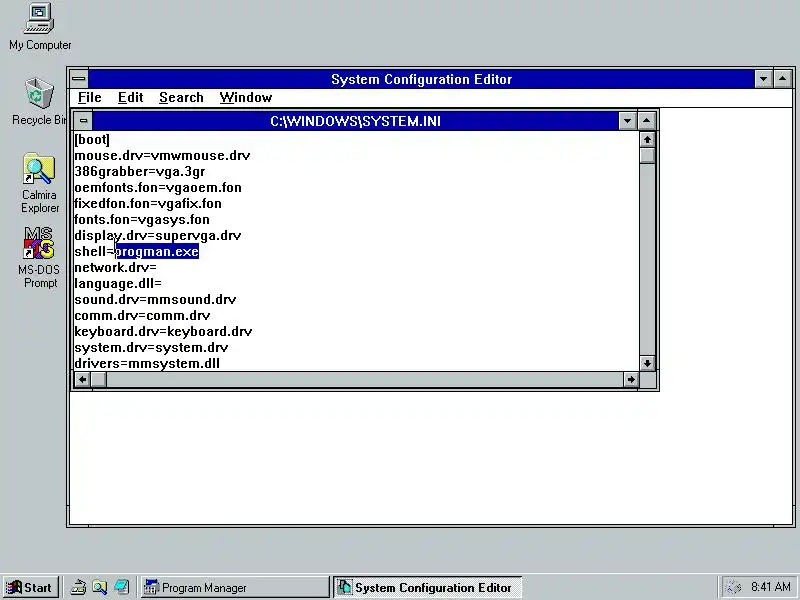The width and height of the screenshot is (800, 600).
Task: Click vertical scrollbar down arrow in SYSTEM.INI
Action: tap(647, 363)
